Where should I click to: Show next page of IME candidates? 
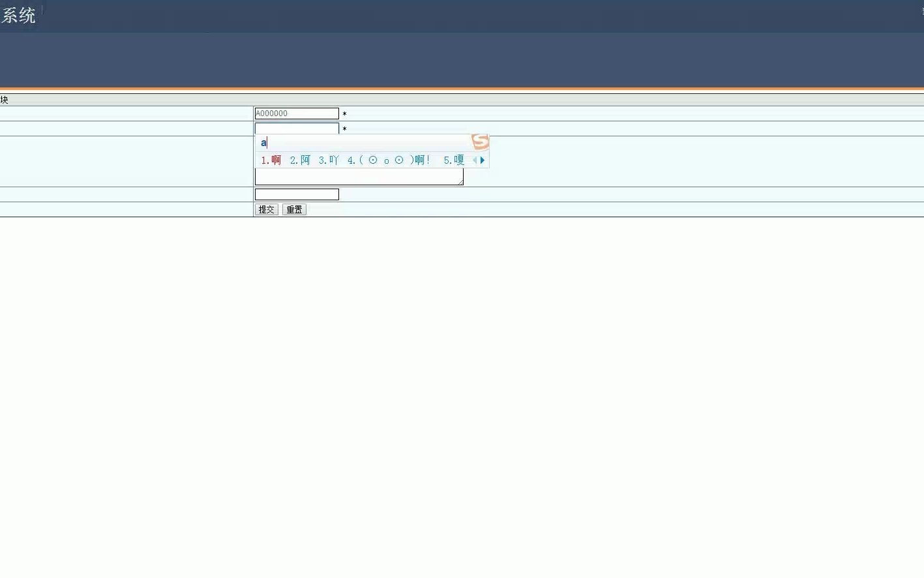coord(483,160)
